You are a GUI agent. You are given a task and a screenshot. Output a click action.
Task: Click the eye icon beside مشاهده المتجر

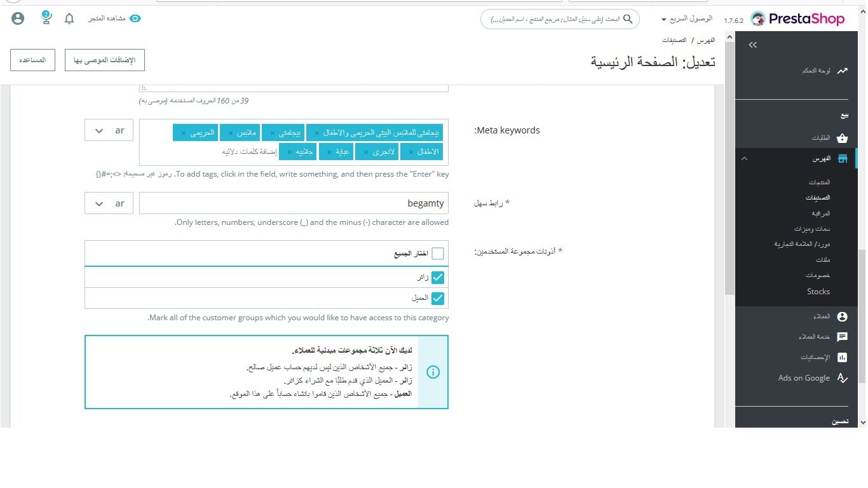coord(135,18)
